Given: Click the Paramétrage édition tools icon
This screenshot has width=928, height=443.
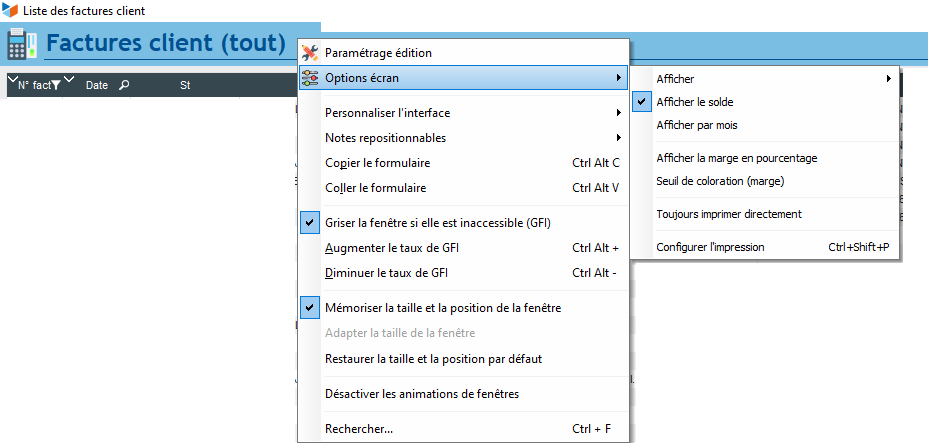Looking at the screenshot, I should tap(310, 53).
